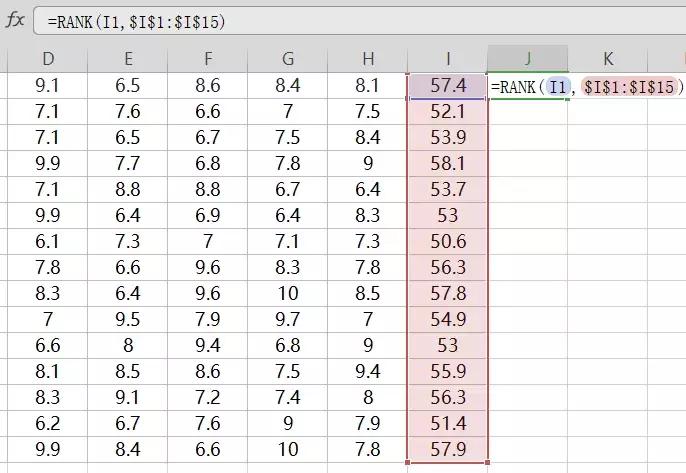Click 7.5 in column H of 52.1 row

(x=368, y=112)
